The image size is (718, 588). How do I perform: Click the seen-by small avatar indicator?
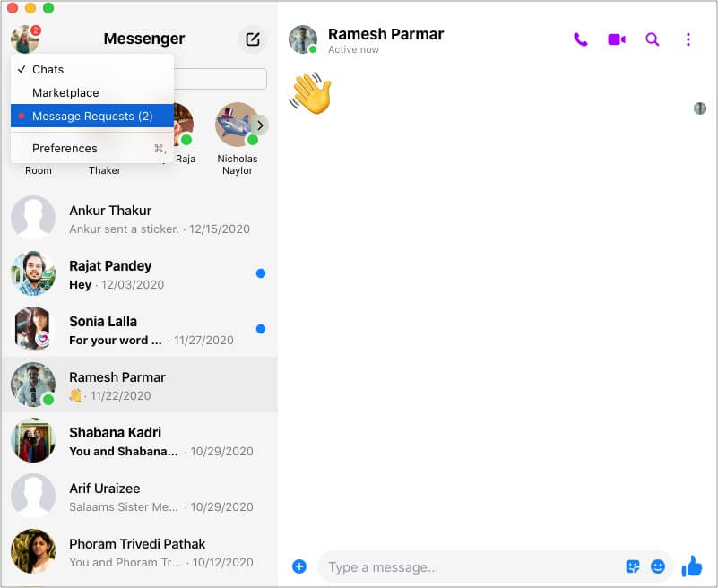(700, 108)
